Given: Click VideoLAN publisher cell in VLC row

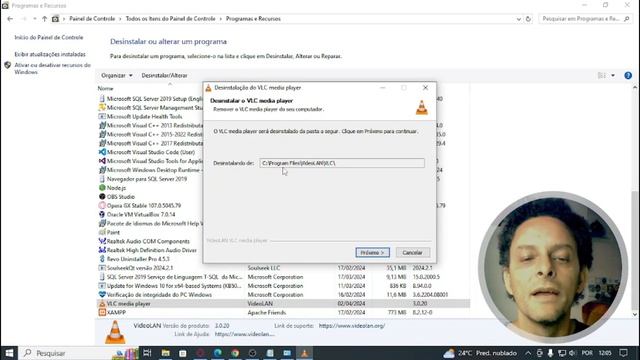Looking at the screenshot, I should pos(260,304).
